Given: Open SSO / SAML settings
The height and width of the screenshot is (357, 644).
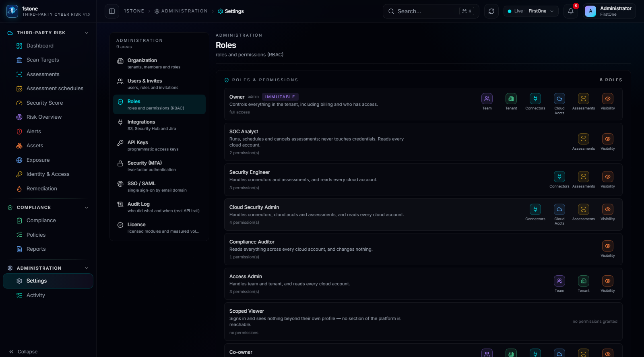Looking at the screenshot, I should click(x=159, y=187).
